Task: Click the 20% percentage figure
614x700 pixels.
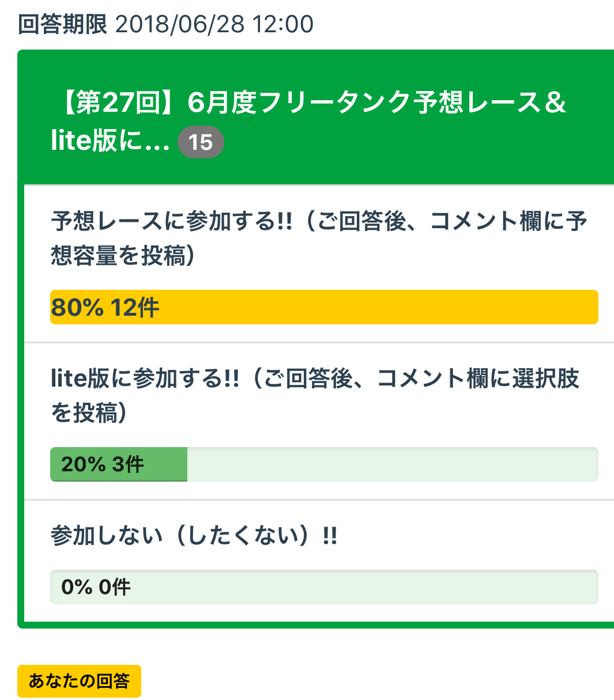Action: pyautogui.click(x=84, y=464)
